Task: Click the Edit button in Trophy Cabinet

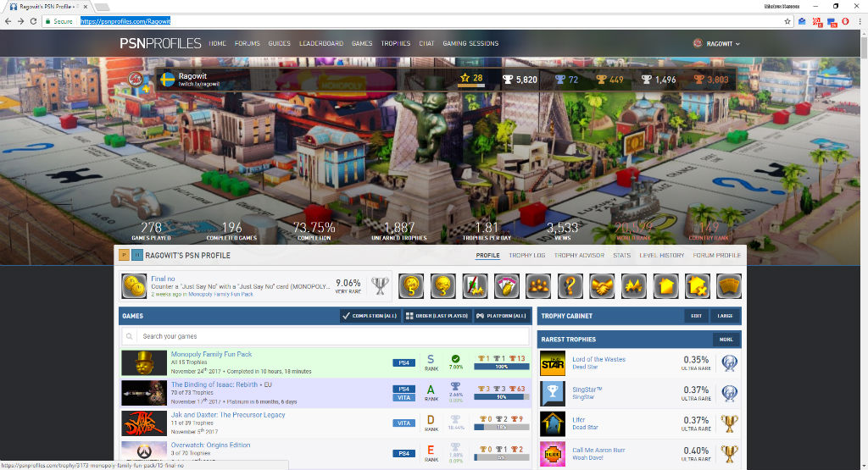Action: pyautogui.click(x=697, y=316)
